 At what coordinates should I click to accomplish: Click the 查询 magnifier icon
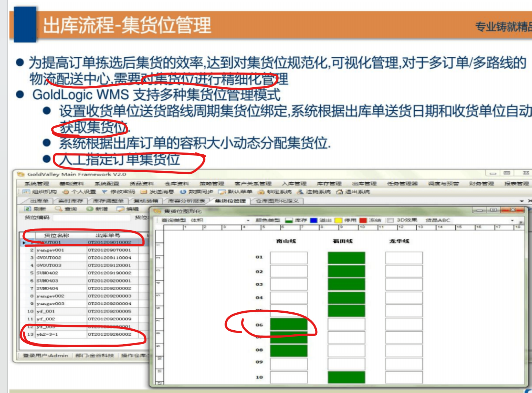(58, 209)
